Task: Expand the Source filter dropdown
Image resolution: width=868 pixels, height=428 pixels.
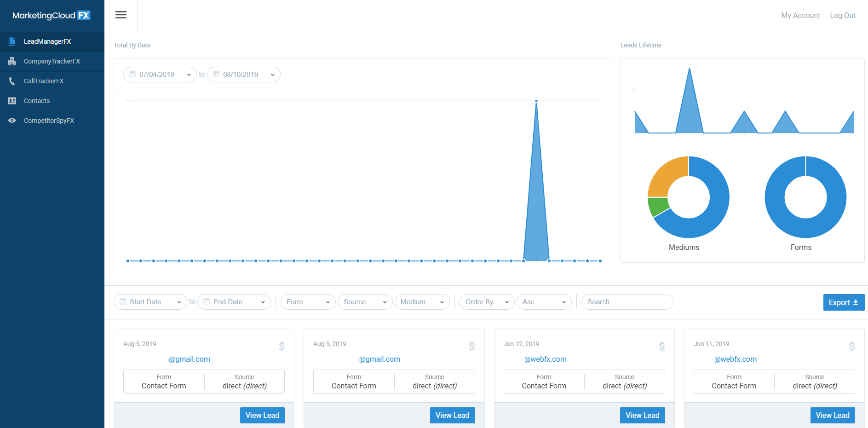Action: (365, 302)
